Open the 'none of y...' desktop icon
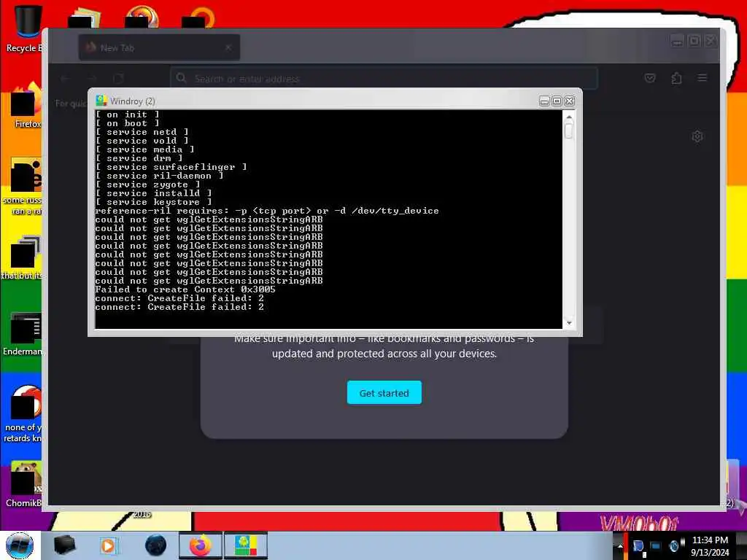Image resolution: width=747 pixels, height=560 pixels. click(x=24, y=414)
